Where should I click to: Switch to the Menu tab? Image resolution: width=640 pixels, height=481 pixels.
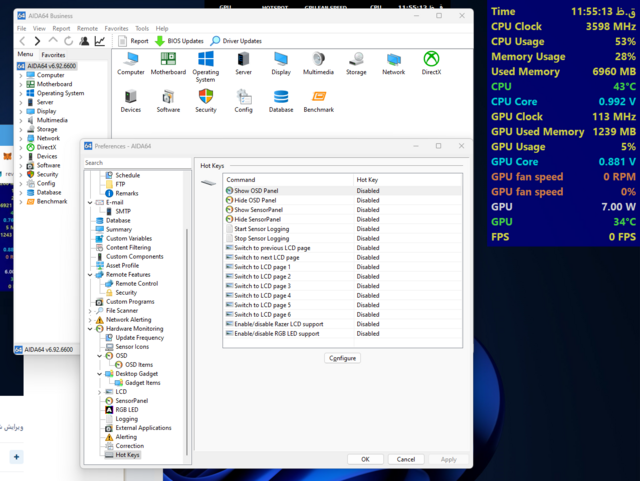[x=25, y=54]
